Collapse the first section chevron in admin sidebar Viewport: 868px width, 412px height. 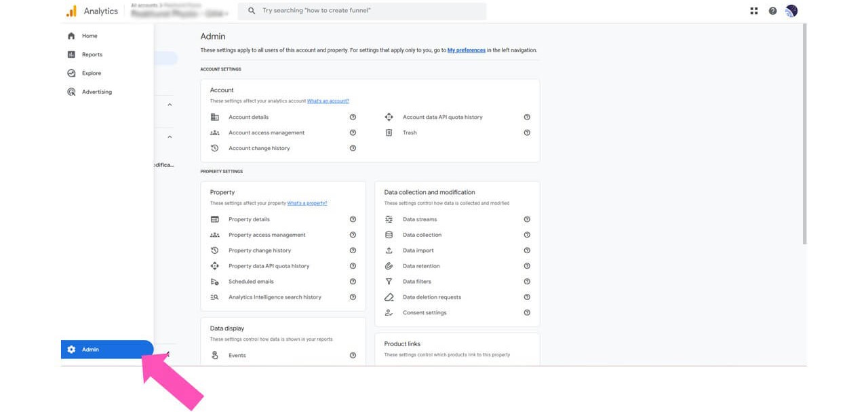[170, 105]
